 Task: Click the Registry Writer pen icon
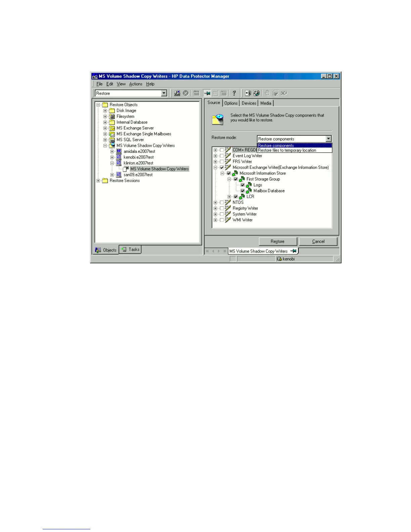tap(228, 208)
